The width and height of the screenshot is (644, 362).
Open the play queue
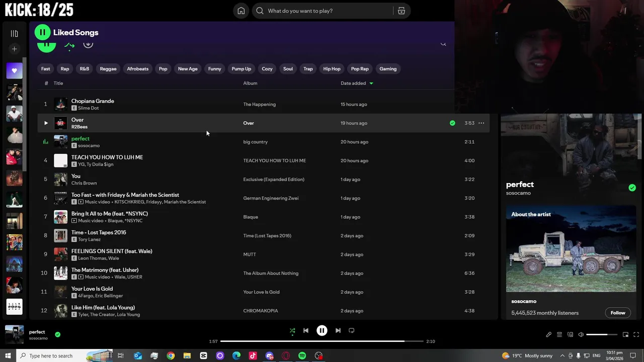pos(559,335)
